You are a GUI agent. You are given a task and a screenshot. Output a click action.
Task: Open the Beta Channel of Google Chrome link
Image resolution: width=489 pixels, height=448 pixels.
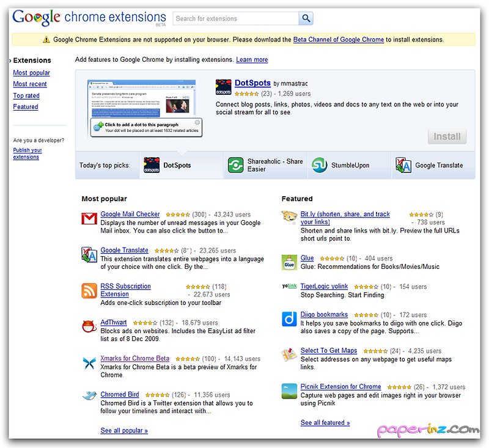pyautogui.click(x=339, y=40)
